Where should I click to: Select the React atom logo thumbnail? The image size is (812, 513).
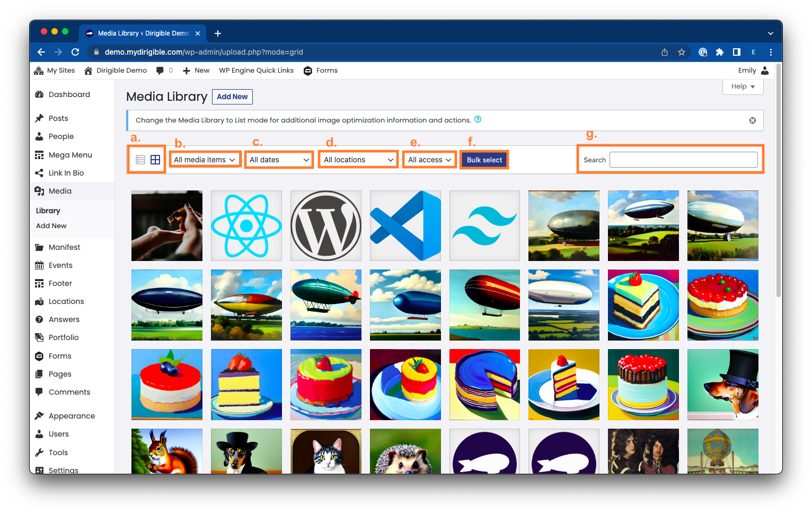pyautogui.click(x=246, y=225)
